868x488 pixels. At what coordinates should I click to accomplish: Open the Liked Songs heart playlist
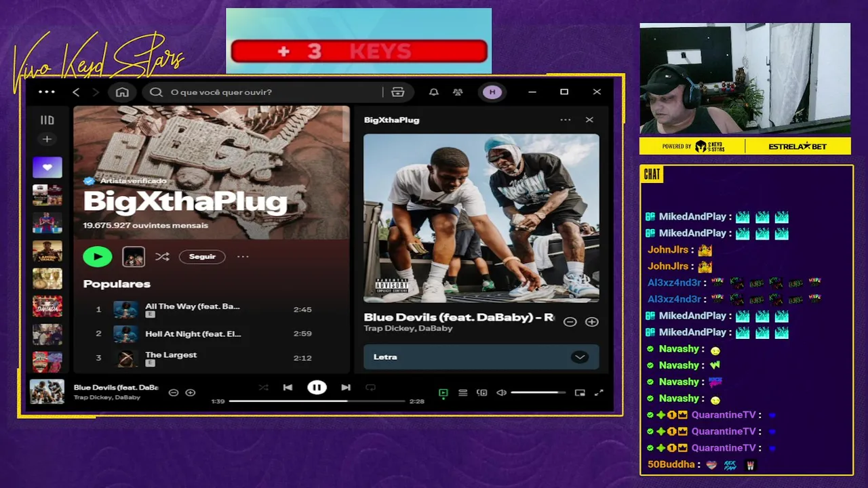click(x=47, y=167)
